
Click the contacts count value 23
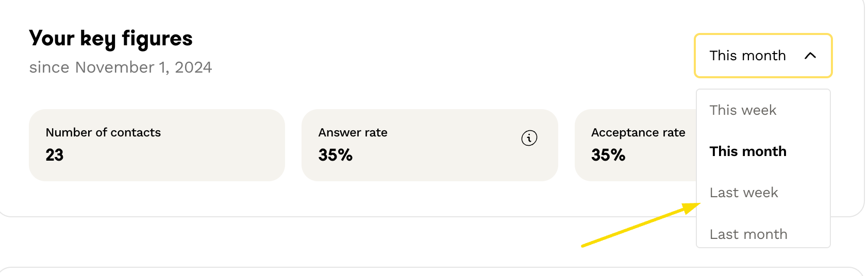point(55,155)
